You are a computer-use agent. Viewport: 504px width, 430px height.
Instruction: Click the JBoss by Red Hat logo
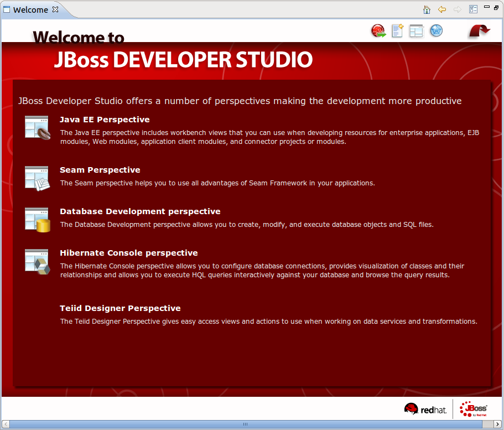(473, 409)
